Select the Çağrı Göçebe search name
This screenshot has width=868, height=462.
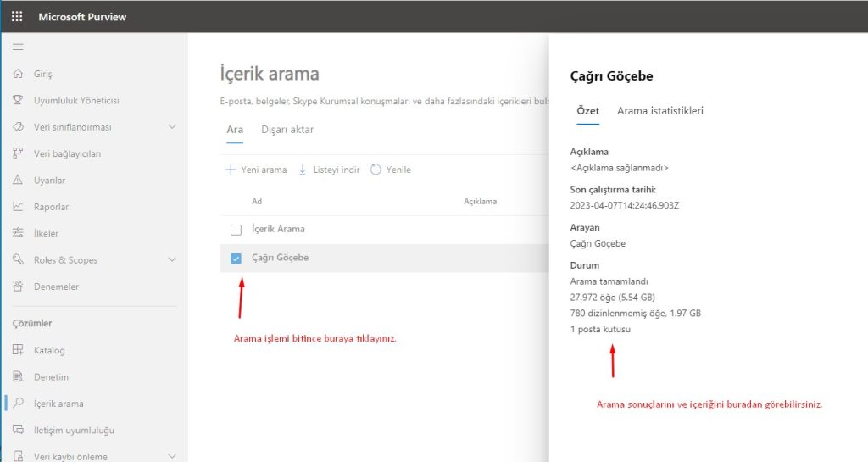(x=280, y=258)
